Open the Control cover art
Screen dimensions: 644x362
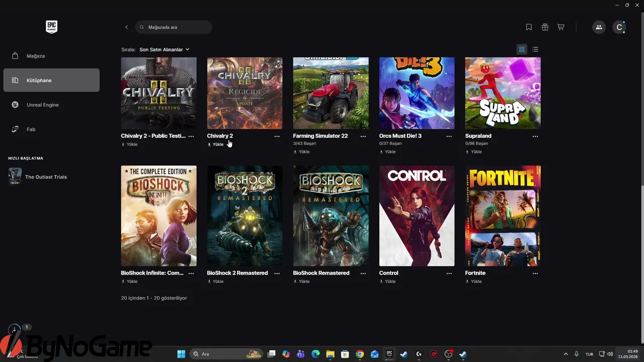point(417,216)
